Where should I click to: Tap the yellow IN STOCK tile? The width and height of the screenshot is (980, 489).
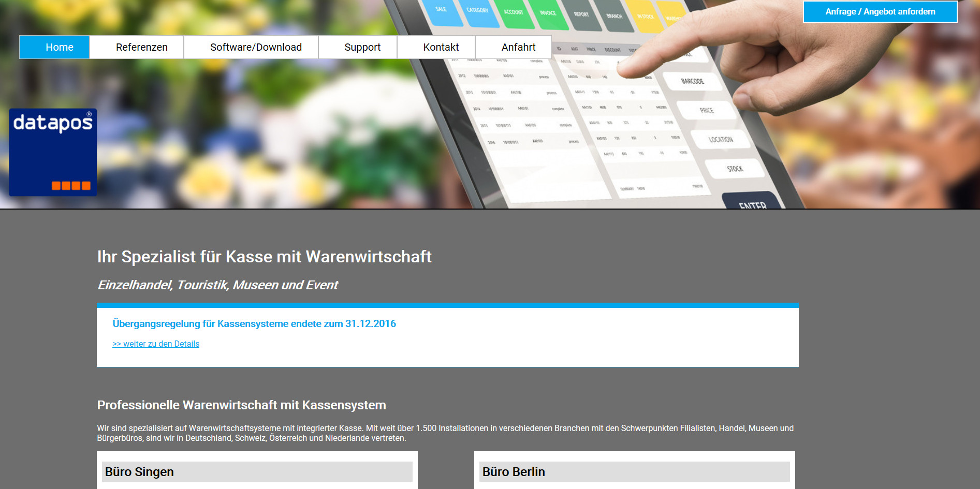[645, 18]
